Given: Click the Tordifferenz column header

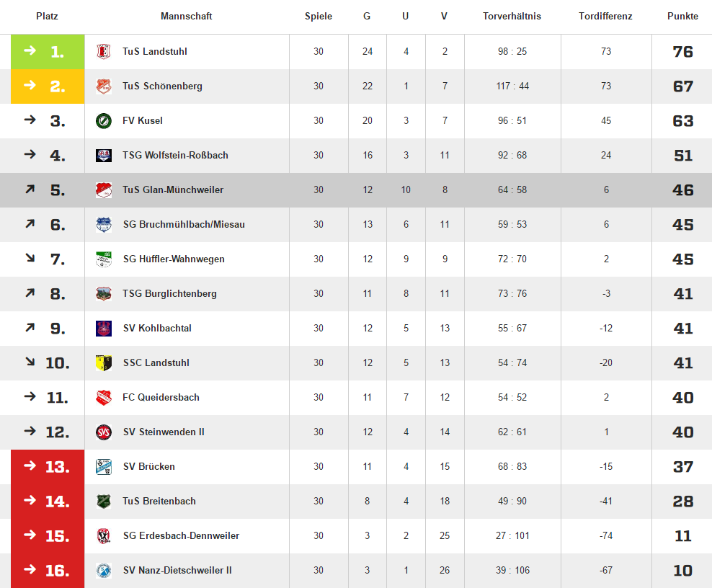Looking at the screenshot, I should coord(605,17).
